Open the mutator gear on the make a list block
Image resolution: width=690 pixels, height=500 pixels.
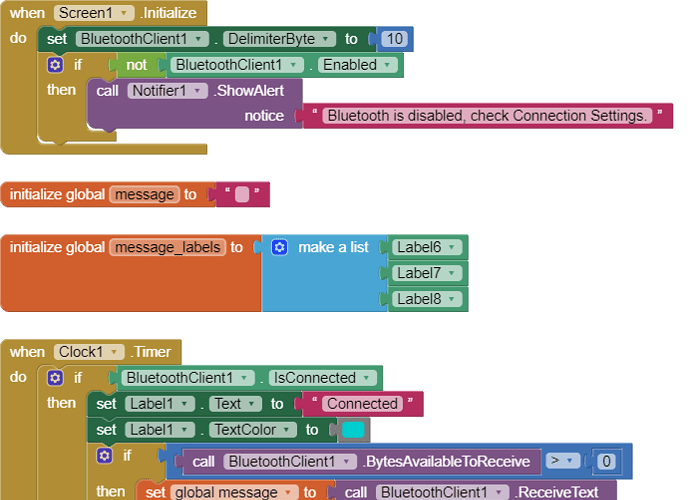[x=280, y=247]
